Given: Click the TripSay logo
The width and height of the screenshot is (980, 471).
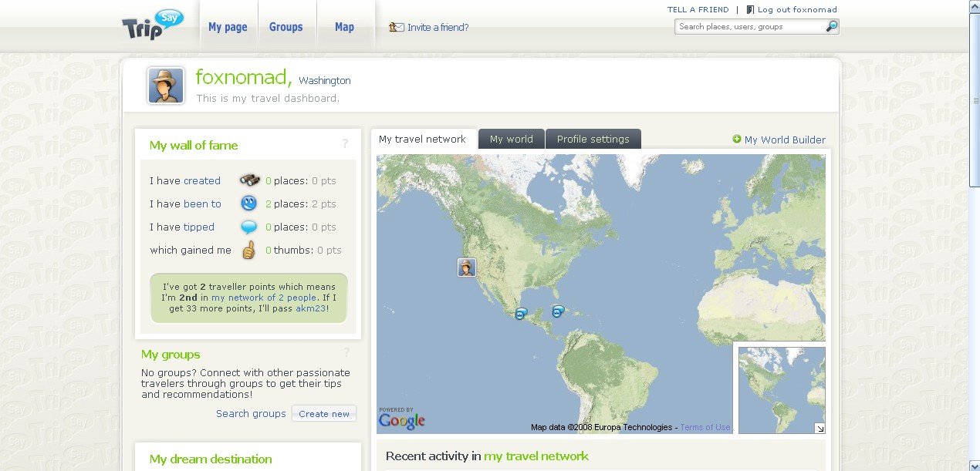Looking at the screenshot, I should point(153,25).
